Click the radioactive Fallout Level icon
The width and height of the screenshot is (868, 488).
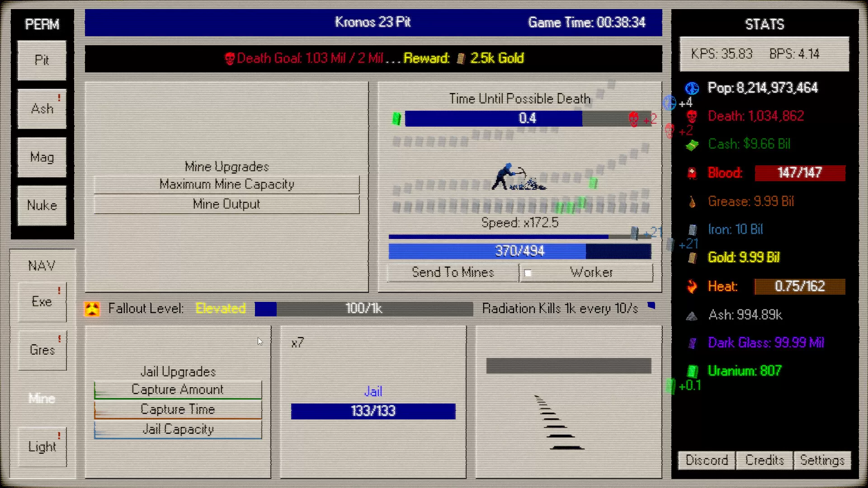92,309
